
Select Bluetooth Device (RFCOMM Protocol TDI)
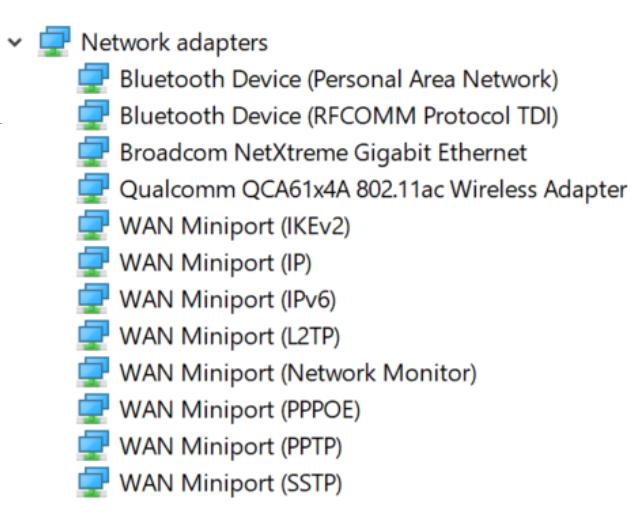pos(339,116)
